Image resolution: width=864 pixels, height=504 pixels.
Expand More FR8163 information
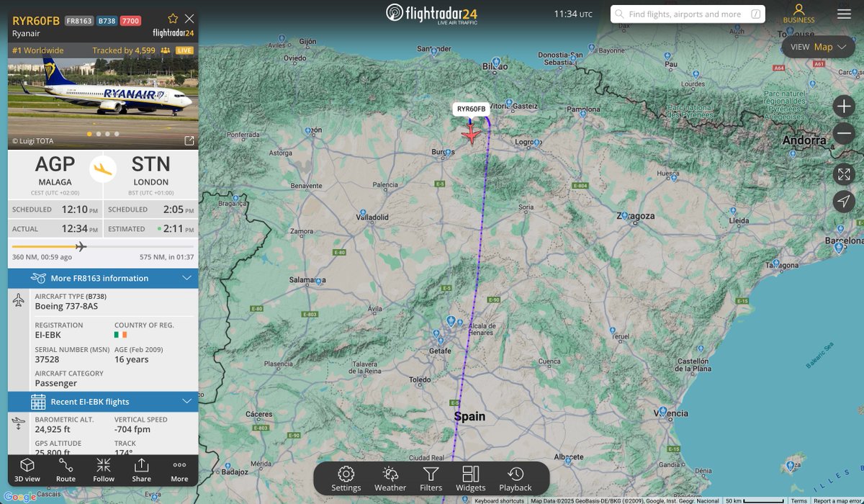(x=103, y=278)
